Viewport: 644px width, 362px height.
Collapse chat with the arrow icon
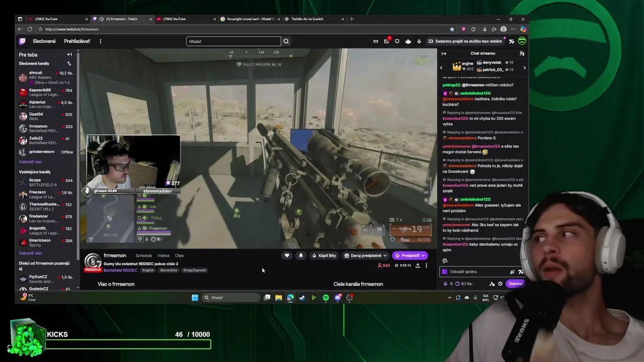[444, 53]
